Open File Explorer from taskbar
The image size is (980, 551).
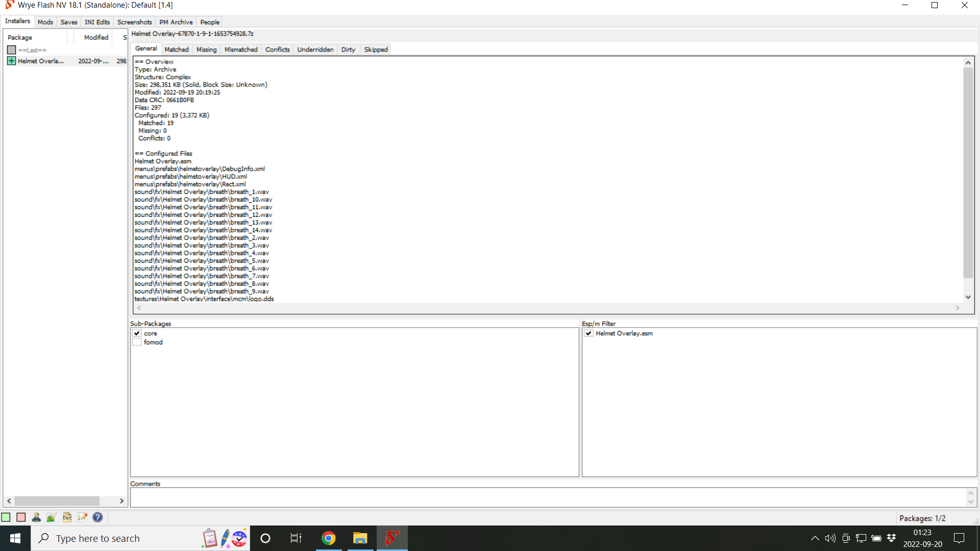(360, 538)
